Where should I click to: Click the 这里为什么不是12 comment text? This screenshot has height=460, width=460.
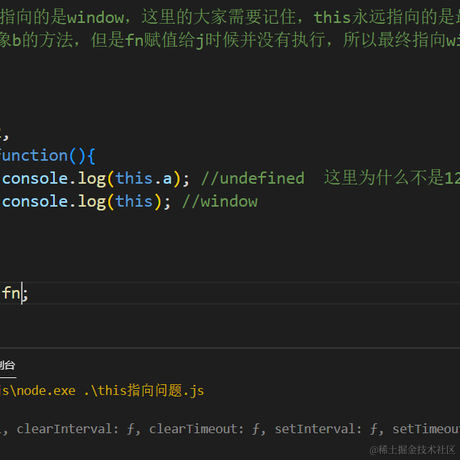click(392, 178)
